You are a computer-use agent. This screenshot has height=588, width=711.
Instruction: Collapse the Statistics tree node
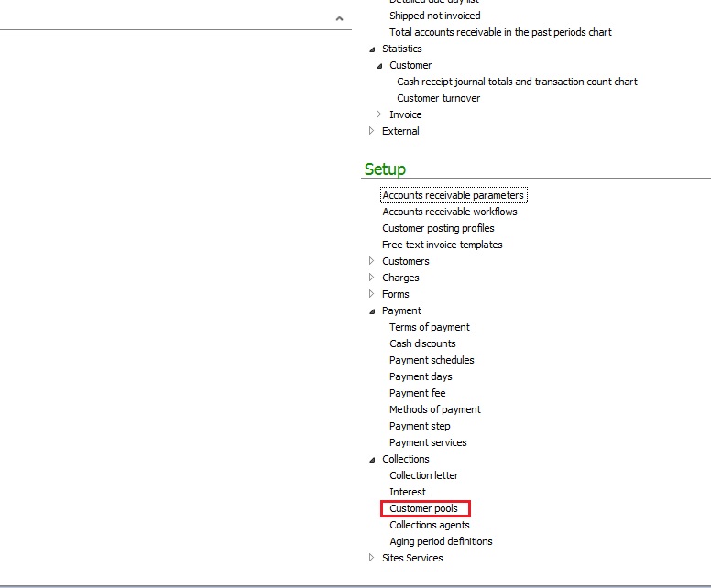point(372,49)
